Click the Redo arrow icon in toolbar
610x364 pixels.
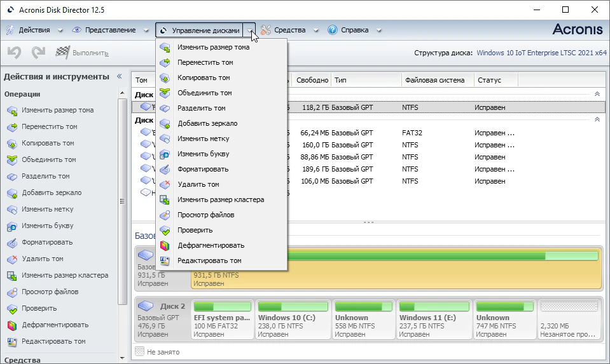pyautogui.click(x=38, y=53)
